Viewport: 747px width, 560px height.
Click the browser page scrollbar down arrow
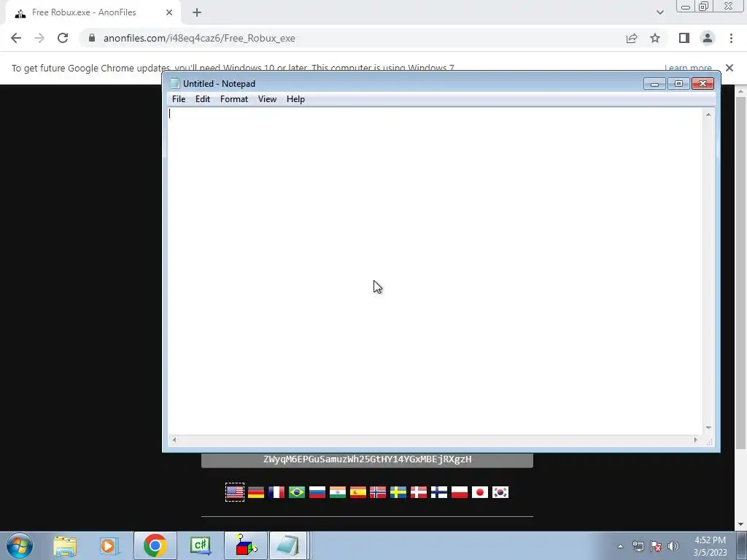[x=740, y=524]
